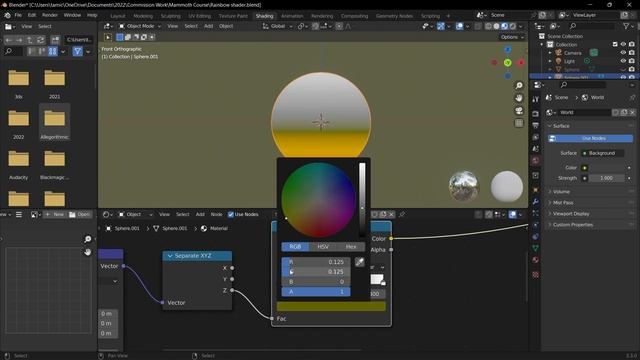This screenshot has width=640, height=360.
Task: Collapse the Separate XYZ node
Action: (x=170, y=256)
